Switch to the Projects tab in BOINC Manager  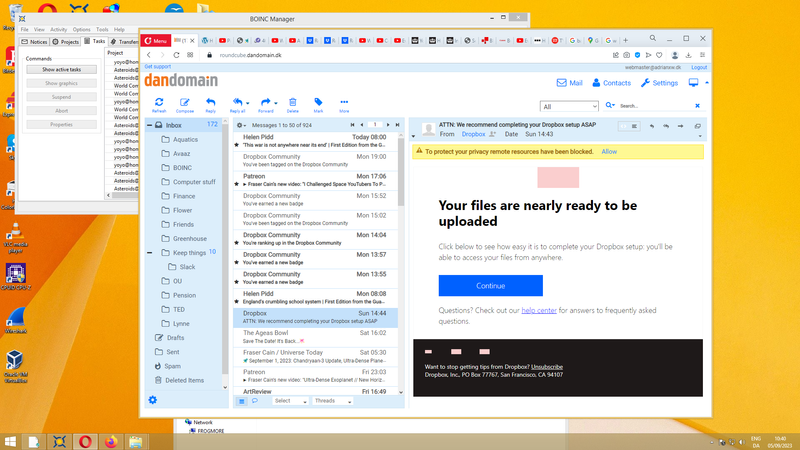(x=66, y=42)
